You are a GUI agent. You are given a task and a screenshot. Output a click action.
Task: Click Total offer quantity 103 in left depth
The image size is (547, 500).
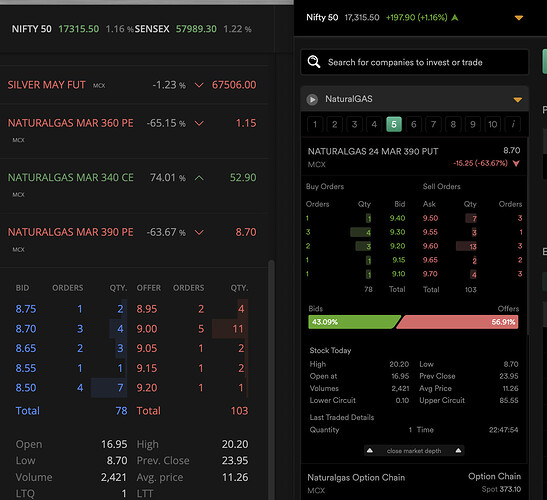point(239,411)
